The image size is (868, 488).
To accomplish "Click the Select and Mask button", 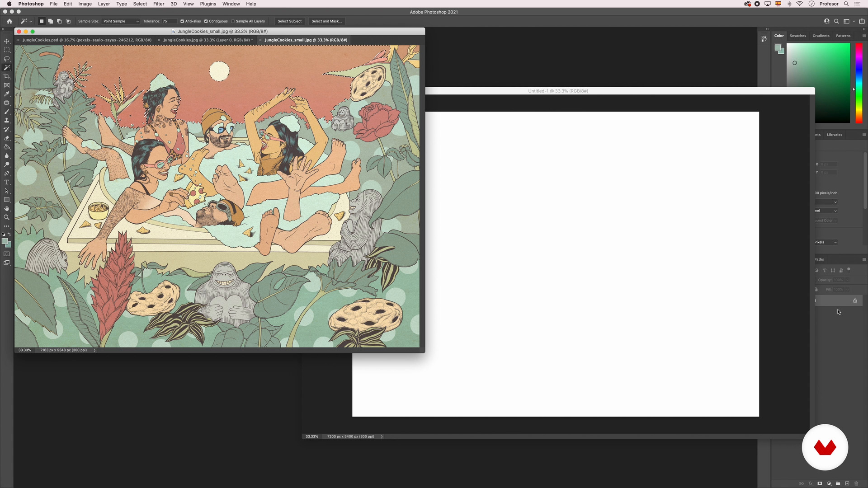I will (326, 21).
